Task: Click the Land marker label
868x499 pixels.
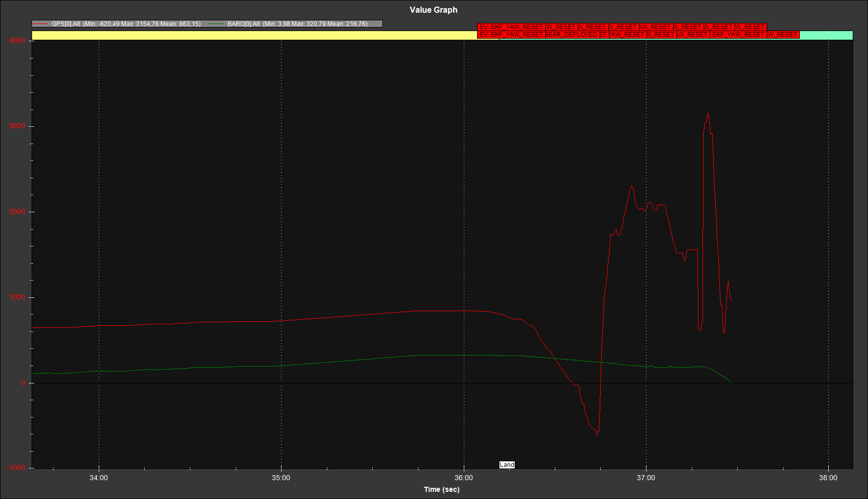Action: click(507, 465)
